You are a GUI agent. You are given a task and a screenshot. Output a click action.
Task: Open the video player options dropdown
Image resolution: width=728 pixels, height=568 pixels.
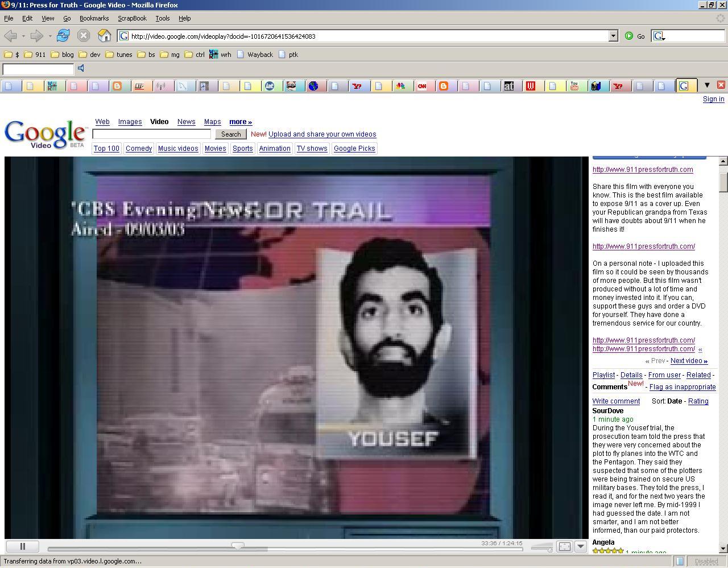pyautogui.click(x=581, y=546)
